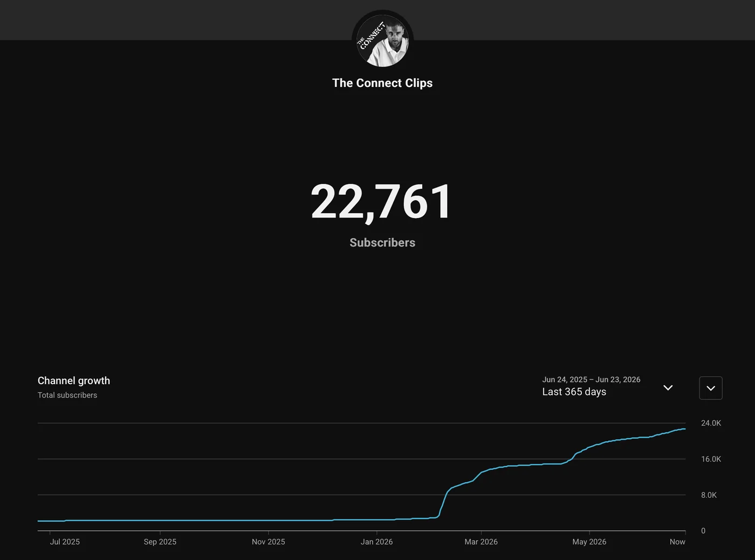Open the Last 365 days date range dropdown
The image size is (755, 560).
pos(608,386)
